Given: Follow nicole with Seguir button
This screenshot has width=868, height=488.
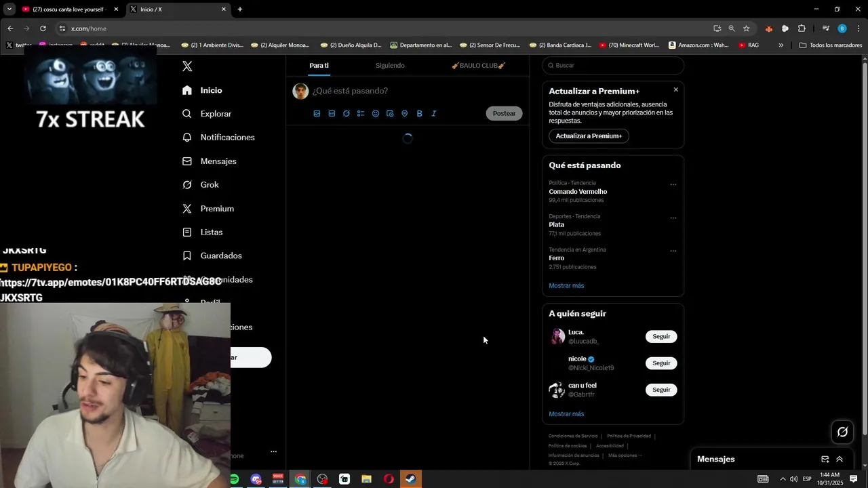Looking at the screenshot, I should 661,363.
